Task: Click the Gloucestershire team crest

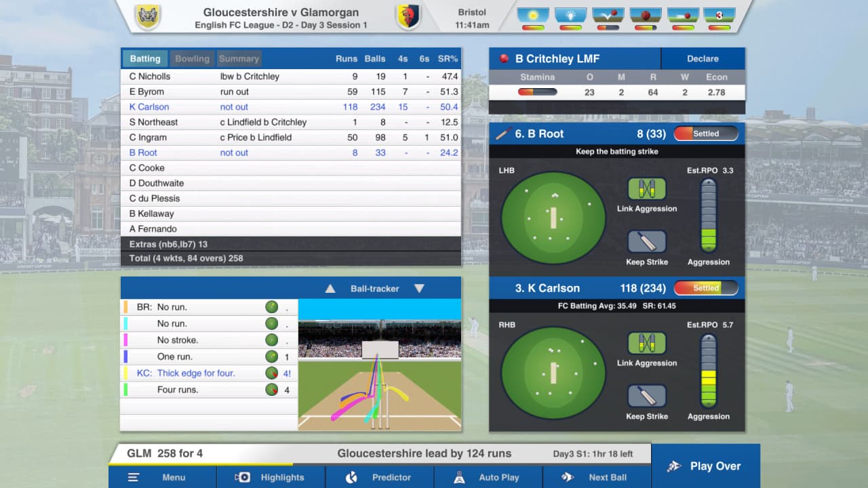Action: tap(146, 17)
